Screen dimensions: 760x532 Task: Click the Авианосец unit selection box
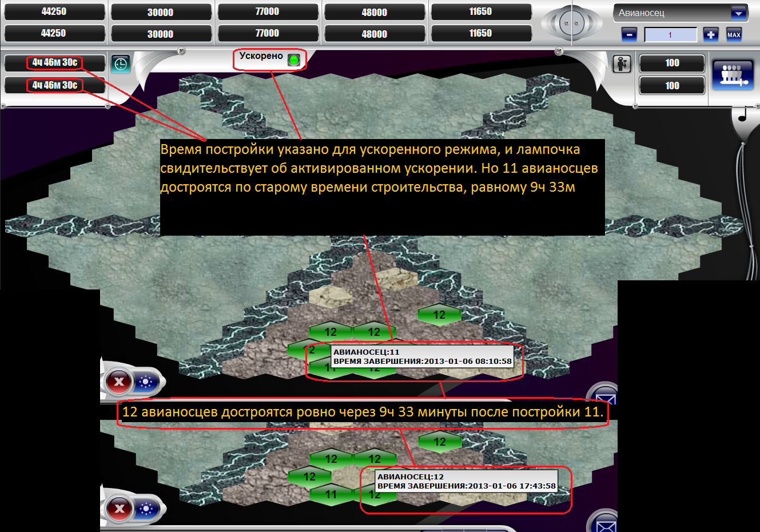click(671, 13)
